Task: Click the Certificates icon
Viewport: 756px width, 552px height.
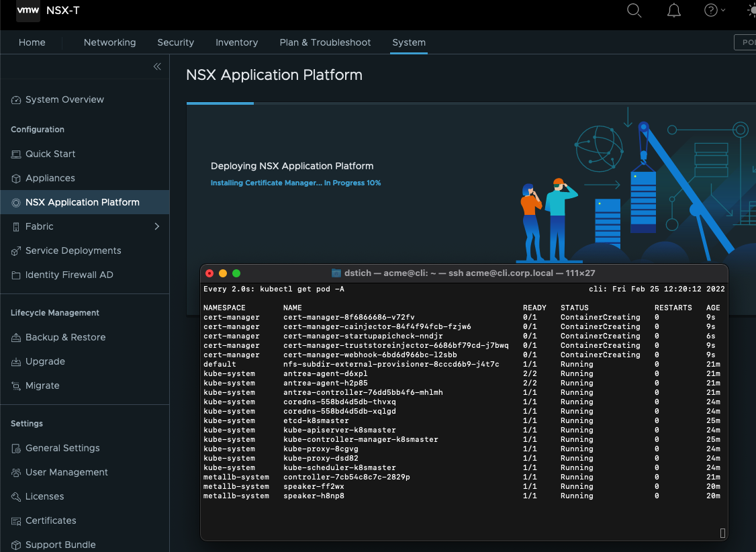Action: tap(16, 520)
